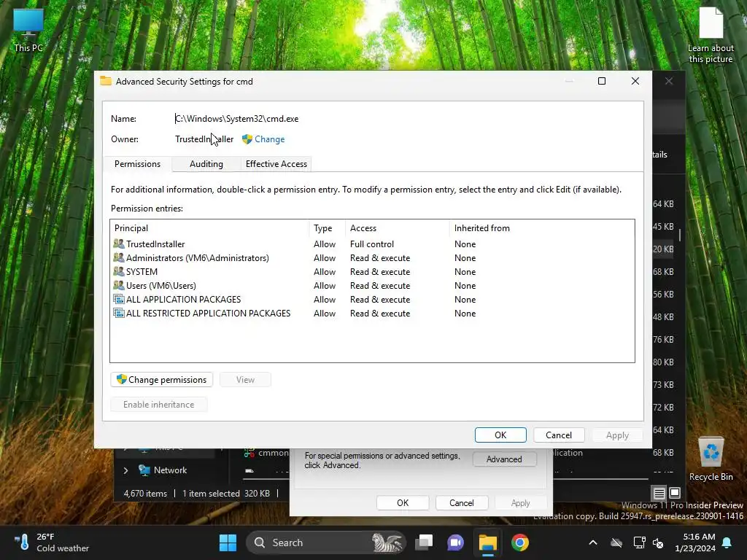This screenshot has height=560, width=747.
Task: Open Task View from the taskbar
Action: (x=424, y=542)
